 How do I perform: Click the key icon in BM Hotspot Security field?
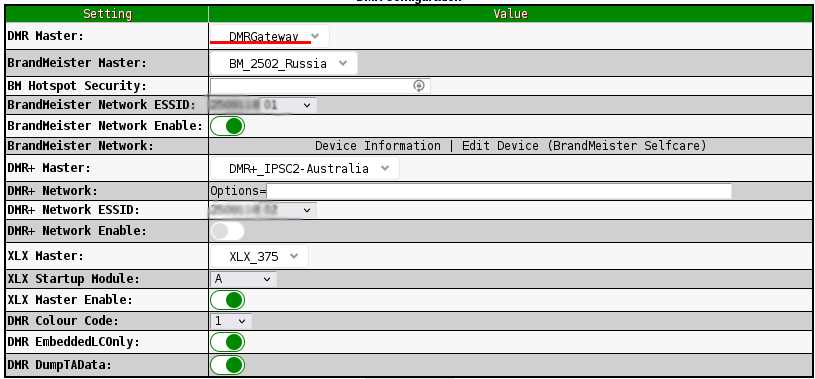click(419, 86)
